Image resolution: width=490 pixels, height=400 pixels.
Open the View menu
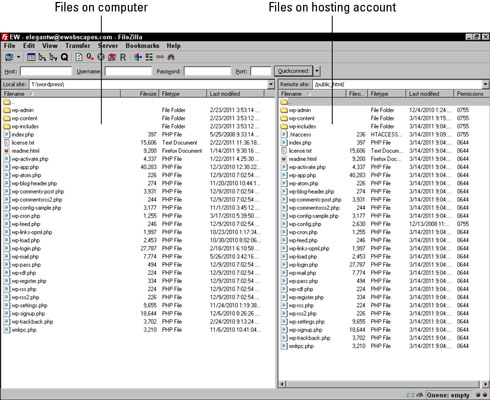click(x=50, y=46)
